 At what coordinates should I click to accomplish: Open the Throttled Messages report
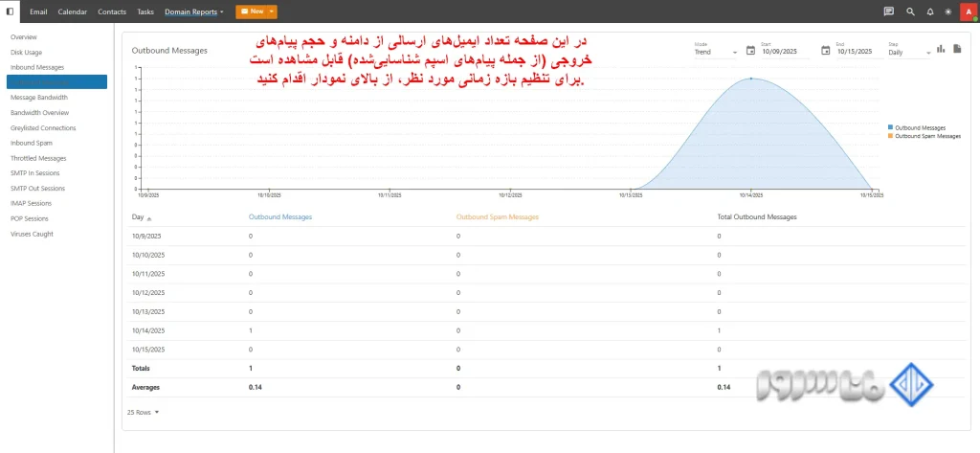[x=38, y=158]
